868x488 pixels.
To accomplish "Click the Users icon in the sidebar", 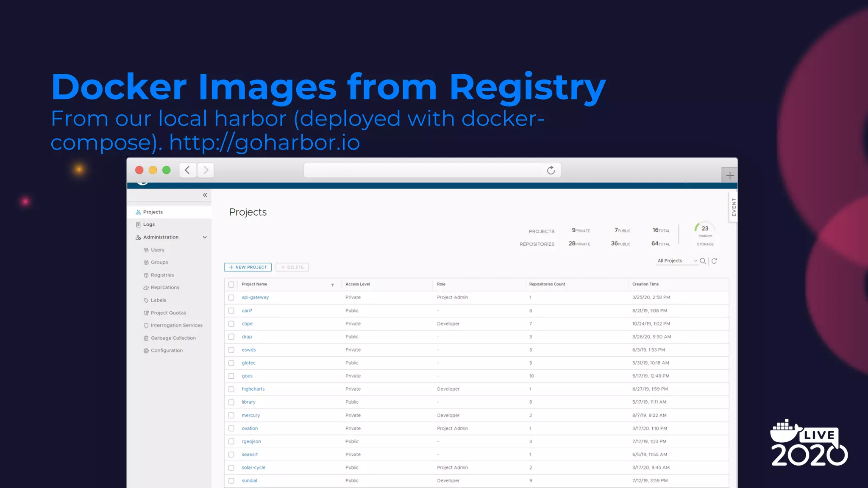I will click(146, 250).
